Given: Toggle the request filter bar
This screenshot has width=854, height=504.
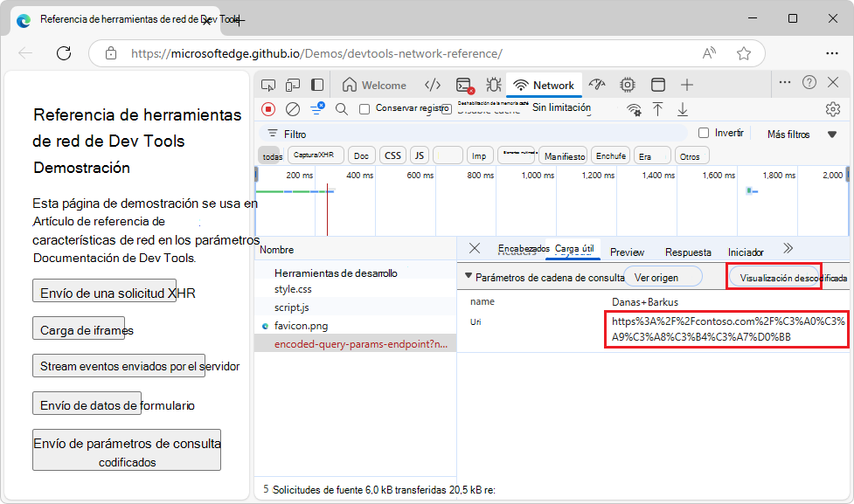Looking at the screenshot, I should pyautogui.click(x=316, y=108).
